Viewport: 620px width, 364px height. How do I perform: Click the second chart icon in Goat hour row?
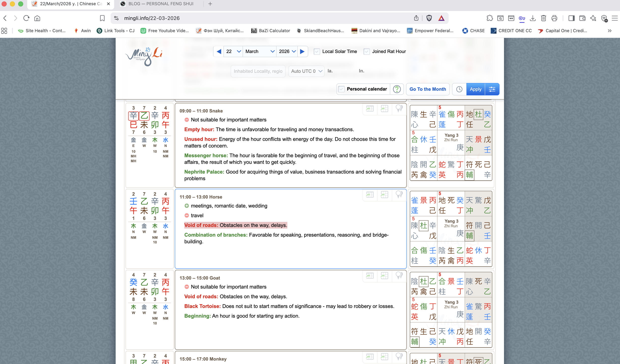(x=384, y=276)
